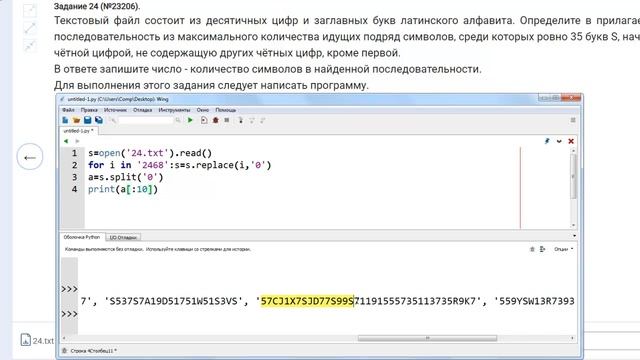
Task: Click the Step Into toolbar icon
Action: (x=241, y=120)
